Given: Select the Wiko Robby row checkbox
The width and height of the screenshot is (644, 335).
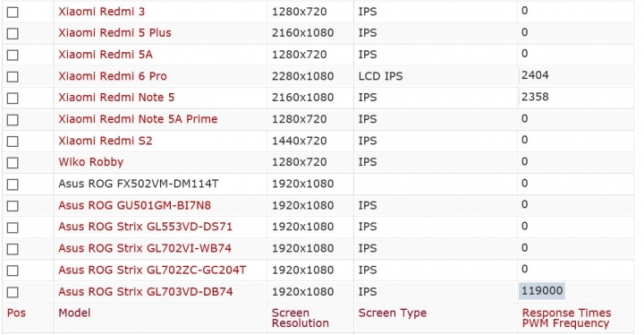Looking at the screenshot, I should [x=13, y=163].
